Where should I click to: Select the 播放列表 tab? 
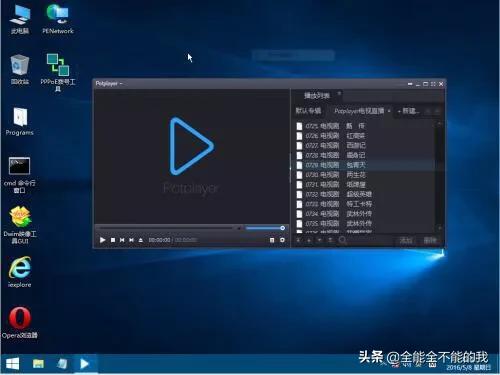click(x=317, y=96)
